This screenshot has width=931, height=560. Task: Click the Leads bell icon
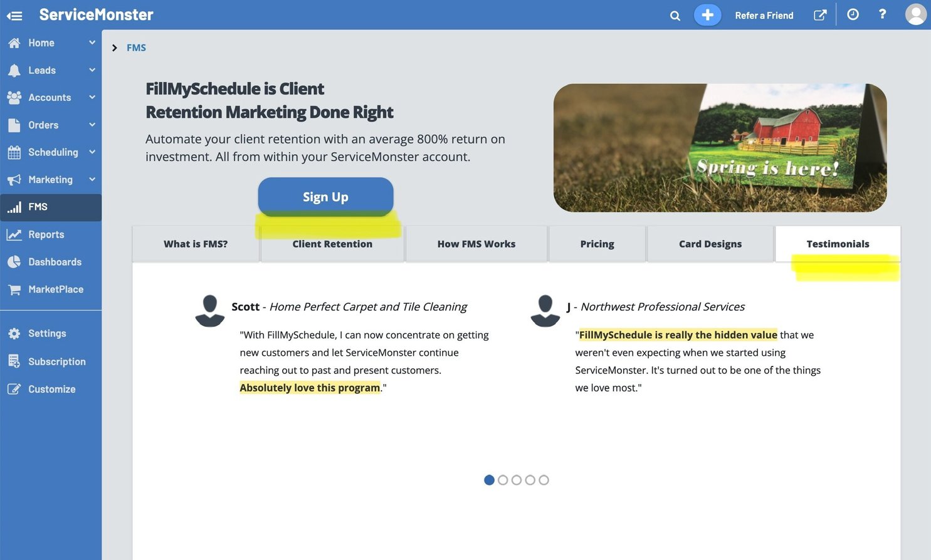pos(14,70)
